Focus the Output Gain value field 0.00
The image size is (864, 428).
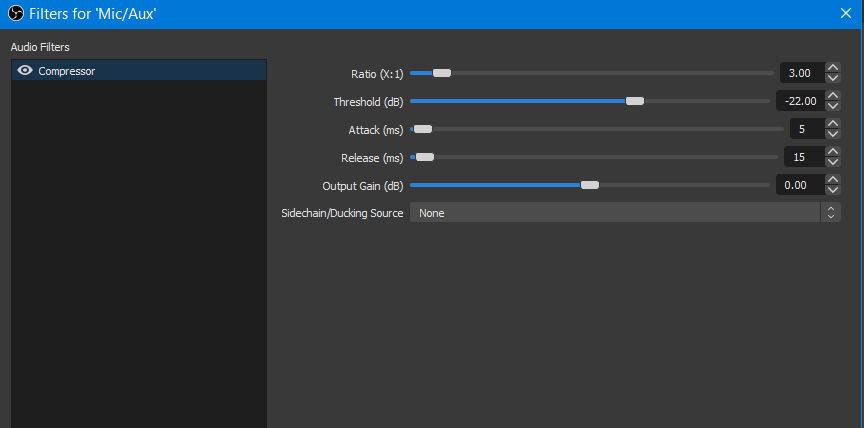click(x=800, y=185)
